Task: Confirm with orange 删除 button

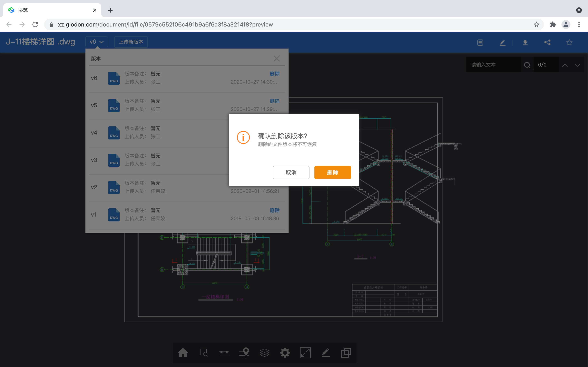Action: (332, 172)
